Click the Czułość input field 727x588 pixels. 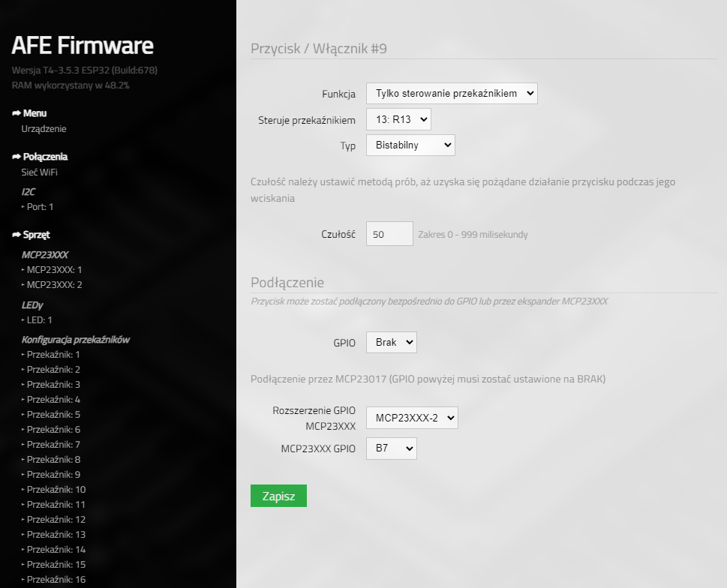(389, 234)
